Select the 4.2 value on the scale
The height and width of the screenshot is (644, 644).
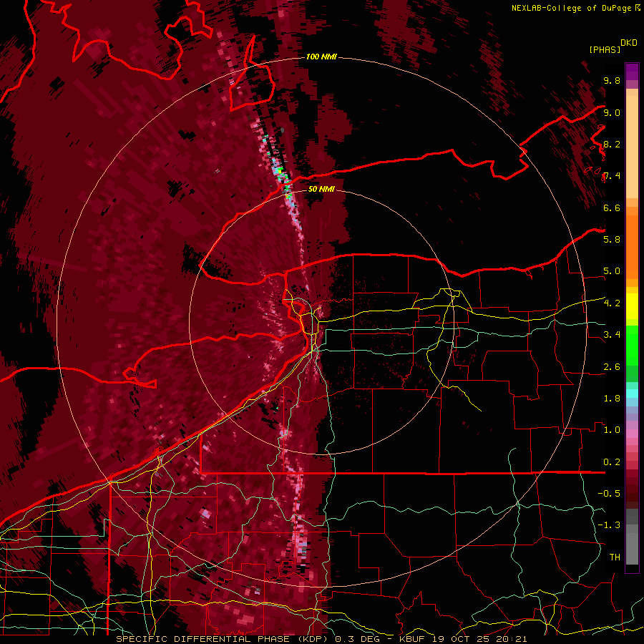click(612, 303)
